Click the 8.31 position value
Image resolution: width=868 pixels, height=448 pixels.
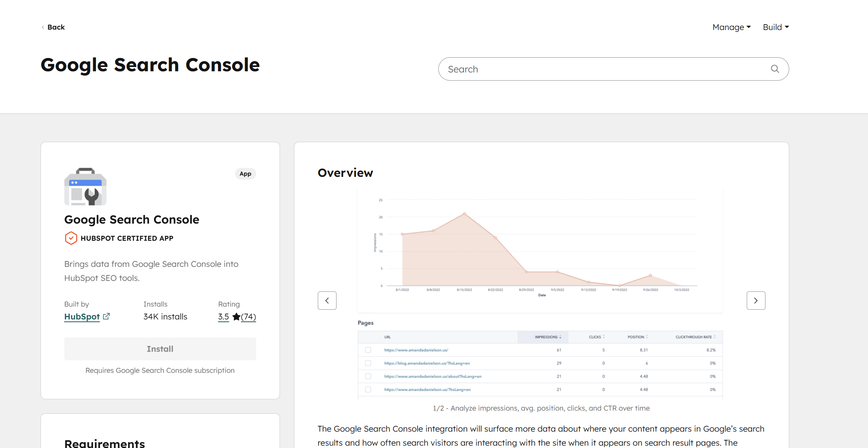(x=644, y=350)
